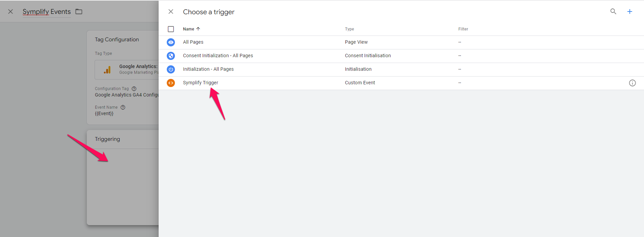This screenshot has height=237, width=644.
Task: Click the Page View type cell
Action: pyautogui.click(x=356, y=42)
